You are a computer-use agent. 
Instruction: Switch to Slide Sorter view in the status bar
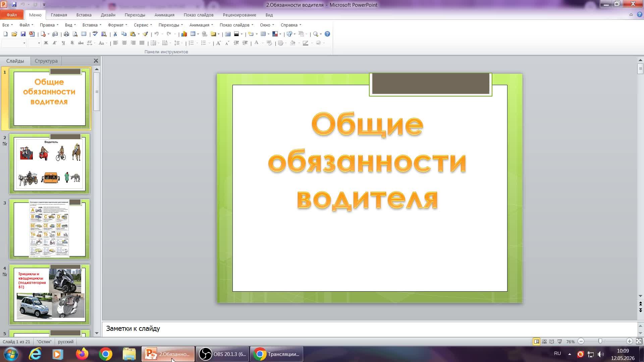click(x=544, y=342)
